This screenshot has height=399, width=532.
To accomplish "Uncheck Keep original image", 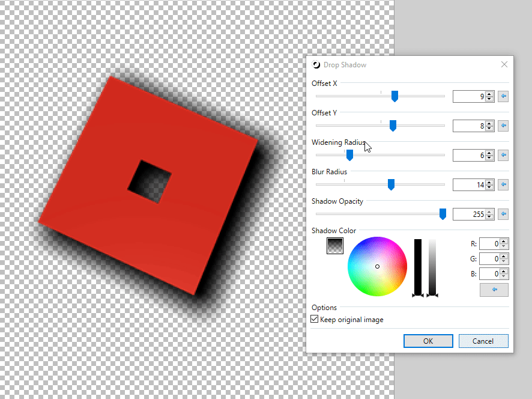I will coord(315,319).
